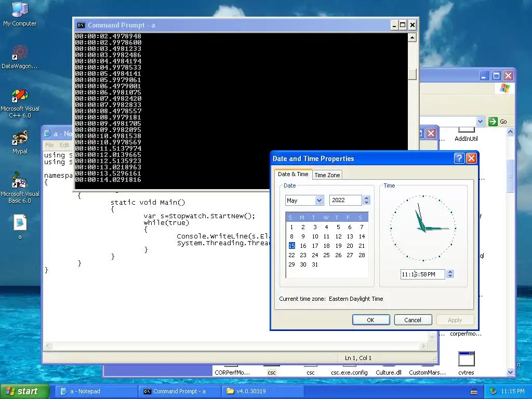Click static void Main() line in Notepad

click(x=148, y=202)
